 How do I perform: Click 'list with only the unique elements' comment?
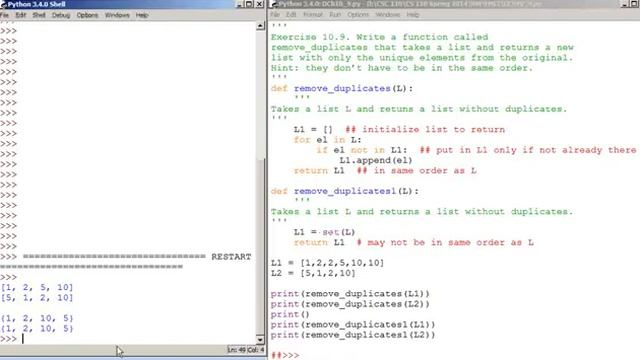pos(422,58)
